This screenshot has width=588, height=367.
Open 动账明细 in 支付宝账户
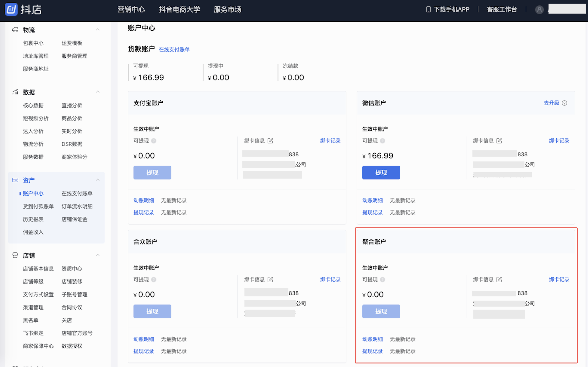click(144, 201)
